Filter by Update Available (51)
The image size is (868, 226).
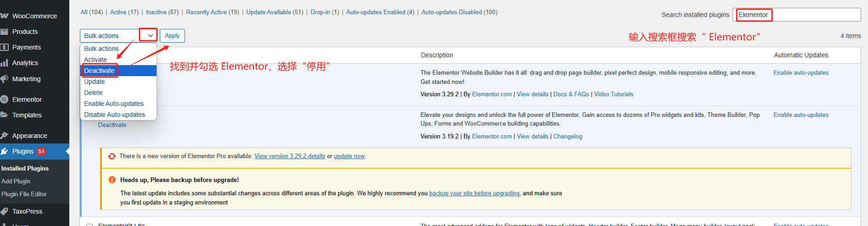point(275,12)
